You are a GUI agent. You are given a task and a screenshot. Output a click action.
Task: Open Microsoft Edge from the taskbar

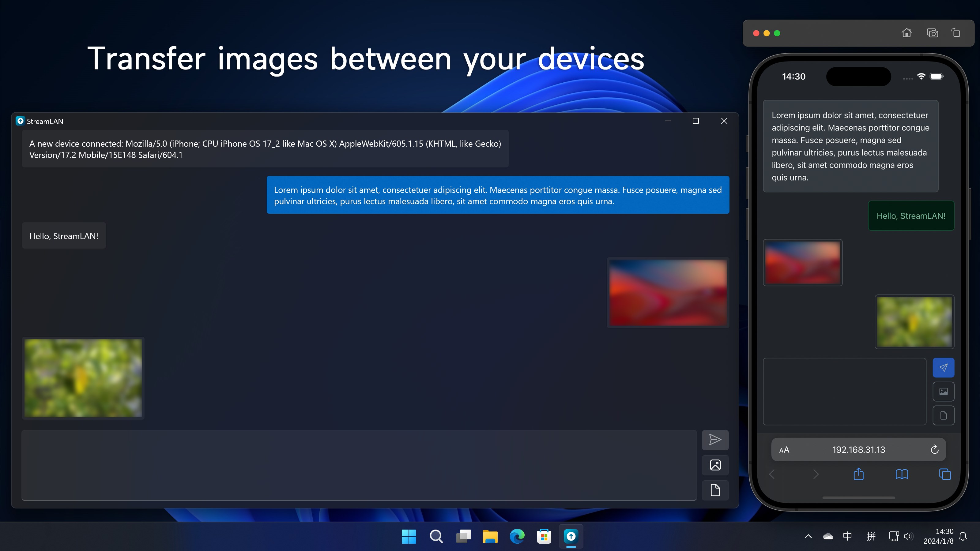(517, 537)
